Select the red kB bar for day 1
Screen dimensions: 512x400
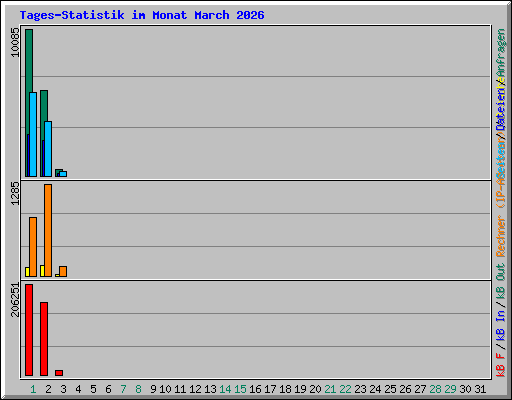click(x=29, y=330)
